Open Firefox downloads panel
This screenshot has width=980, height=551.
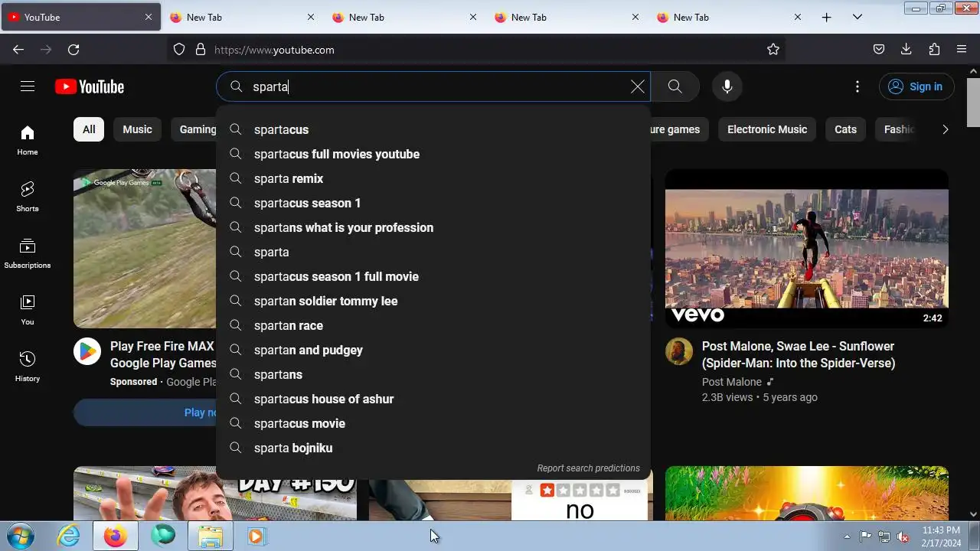pos(906,50)
